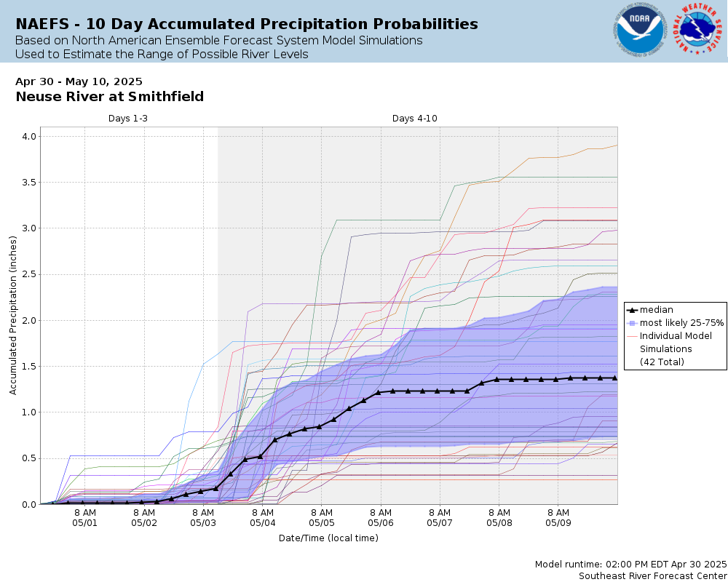This screenshot has width=728, height=582.
Task: Click the Model runtime text at bottom
Action: 630,565
